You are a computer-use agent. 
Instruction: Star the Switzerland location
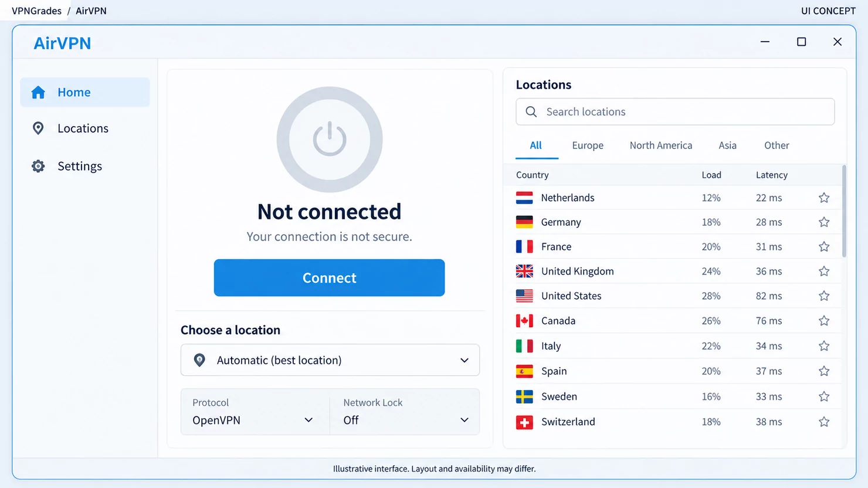pyautogui.click(x=824, y=422)
